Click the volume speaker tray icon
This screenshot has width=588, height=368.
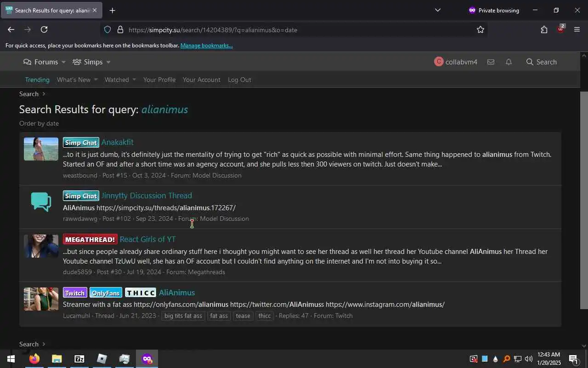[529, 359]
